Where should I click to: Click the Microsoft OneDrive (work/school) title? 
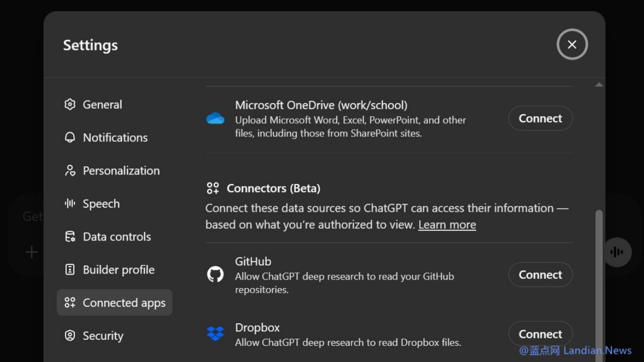[x=321, y=105]
